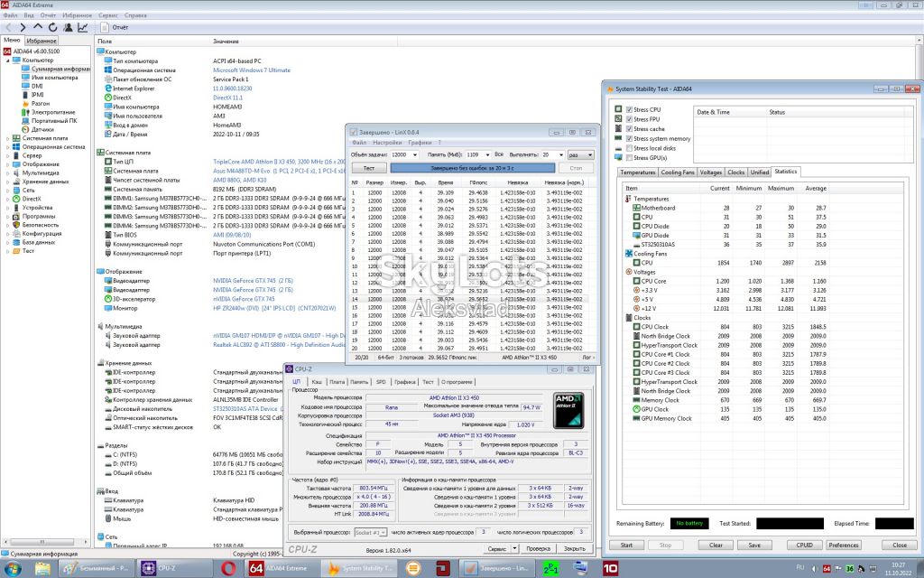Enable Stress local disks checkbox
This screenshot has width=924, height=578.
(x=629, y=148)
